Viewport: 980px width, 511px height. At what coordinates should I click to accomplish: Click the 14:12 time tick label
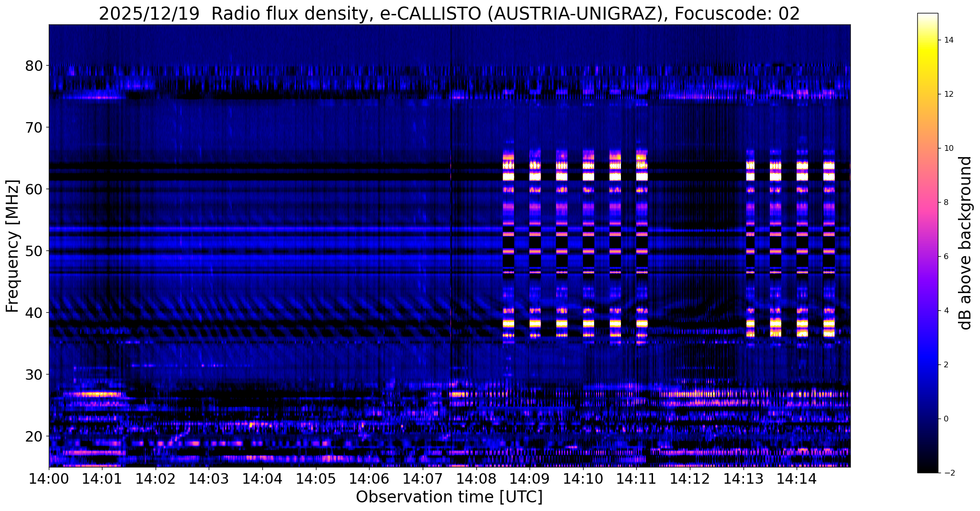689,478
